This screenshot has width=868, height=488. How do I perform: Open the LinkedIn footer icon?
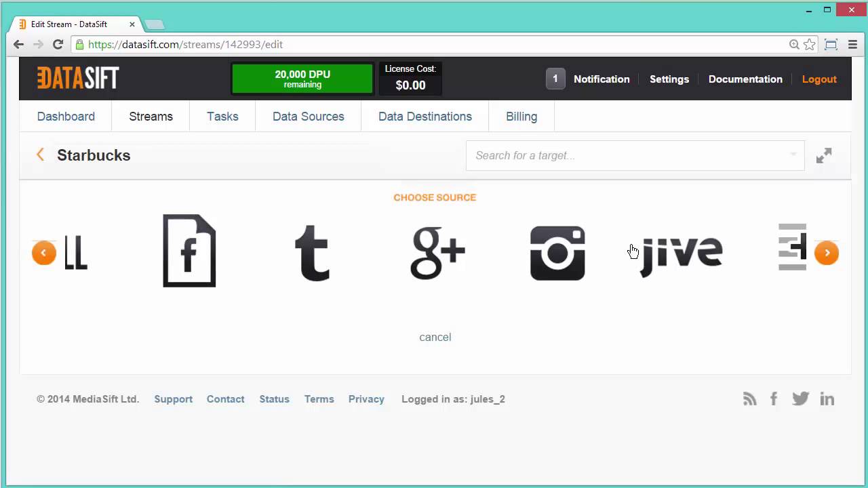tap(827, 399)
